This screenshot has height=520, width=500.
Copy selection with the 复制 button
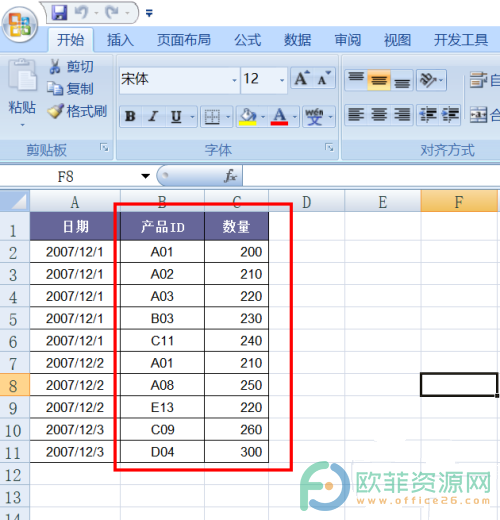coord(71,89)
